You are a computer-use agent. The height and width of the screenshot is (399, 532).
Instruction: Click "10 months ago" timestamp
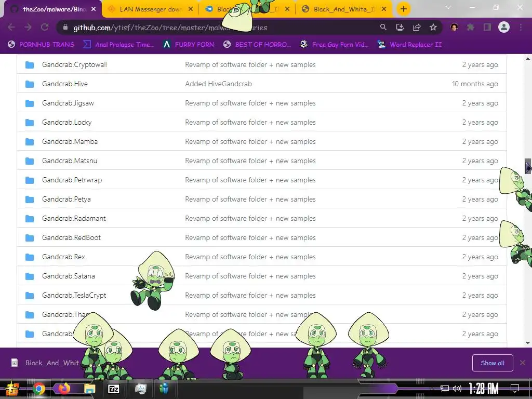pyautogui.click(x=475, y=84)
